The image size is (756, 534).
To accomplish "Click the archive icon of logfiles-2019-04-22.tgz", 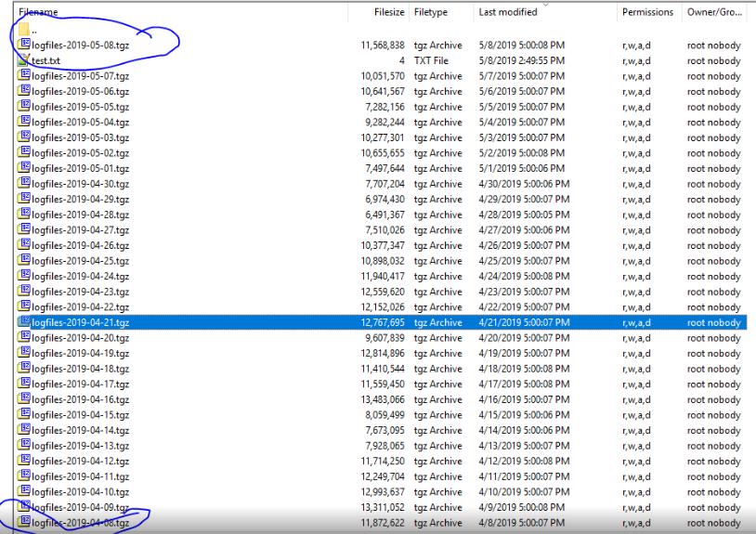I will [x=23, y=306].
